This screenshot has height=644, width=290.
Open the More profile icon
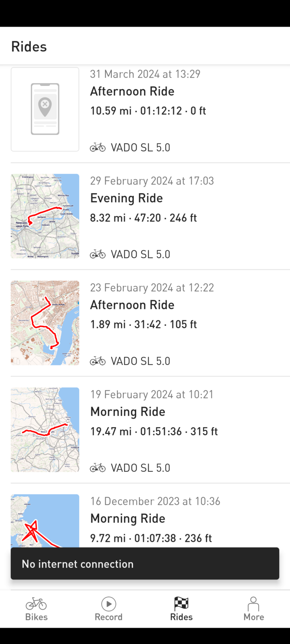click(x=253, y=604)
